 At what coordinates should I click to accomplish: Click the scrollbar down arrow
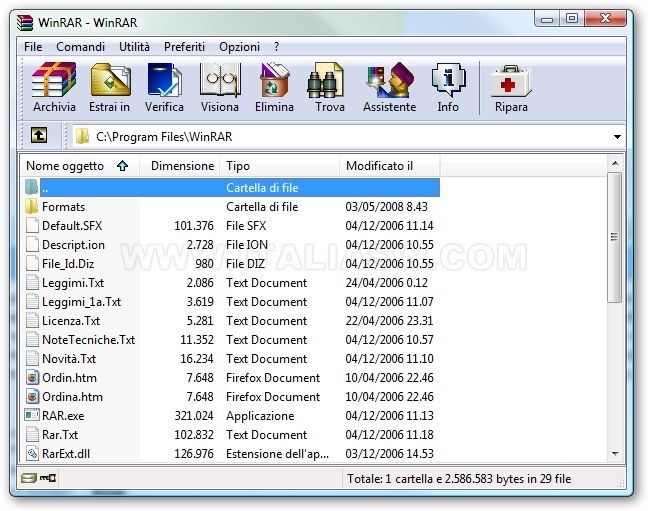pyautogui.click(x=615, y=454)
